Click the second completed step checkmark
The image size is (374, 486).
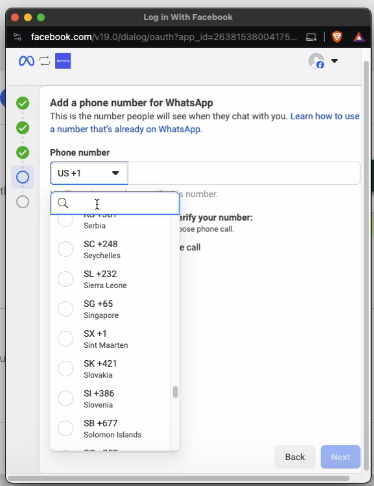click(23, 128)
